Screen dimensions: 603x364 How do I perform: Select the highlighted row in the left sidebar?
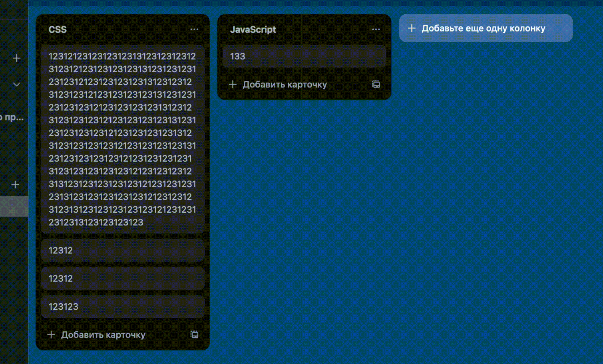click(14, 206)
